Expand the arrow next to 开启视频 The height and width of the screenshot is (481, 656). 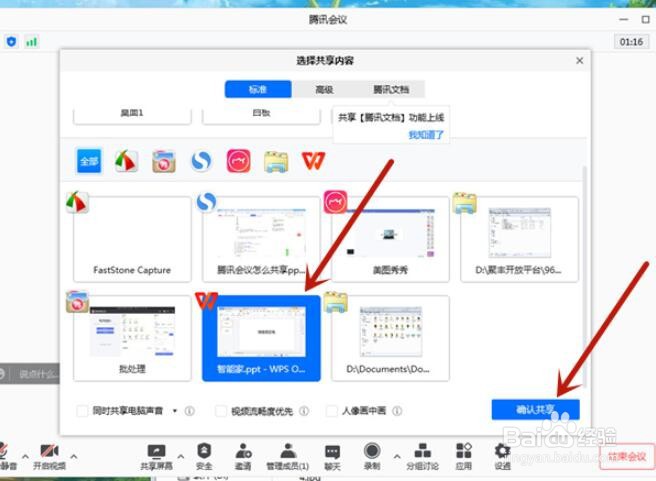[x=74, y=456]
